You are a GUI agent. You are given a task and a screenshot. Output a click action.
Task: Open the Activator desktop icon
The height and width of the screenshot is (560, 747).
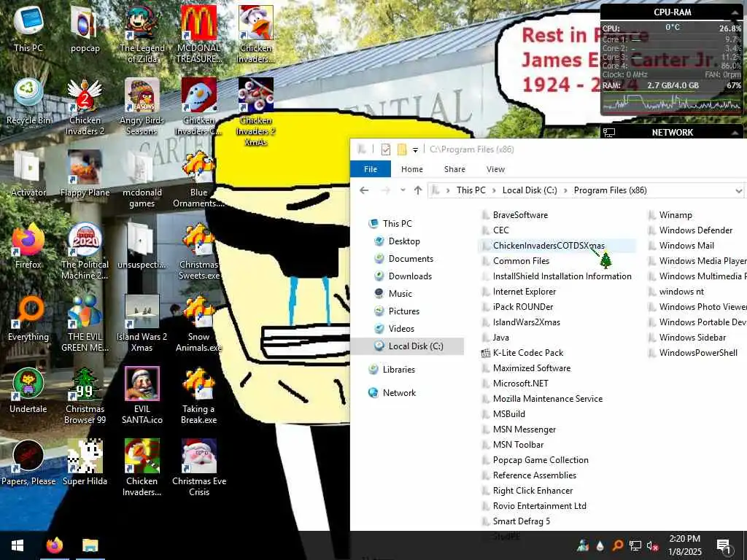tap(28, 174)
